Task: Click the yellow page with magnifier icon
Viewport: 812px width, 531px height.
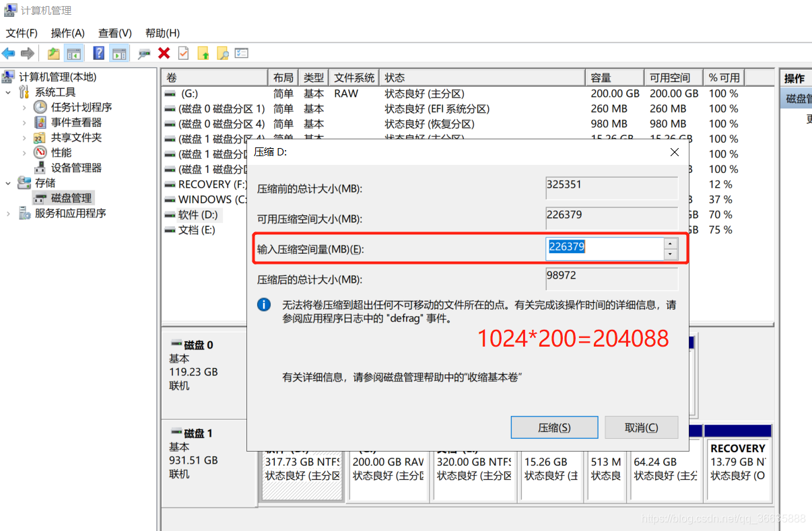Action: [222, 53]
